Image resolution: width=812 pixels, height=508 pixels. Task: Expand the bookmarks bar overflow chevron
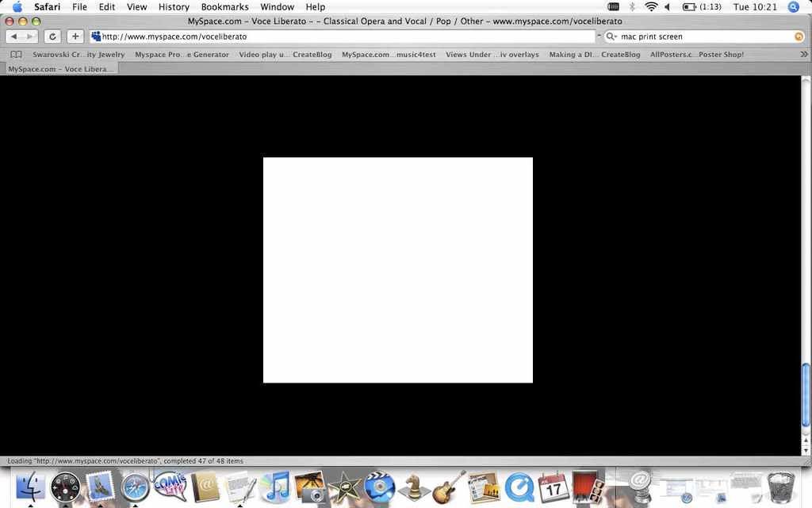[x=803, y=55]
